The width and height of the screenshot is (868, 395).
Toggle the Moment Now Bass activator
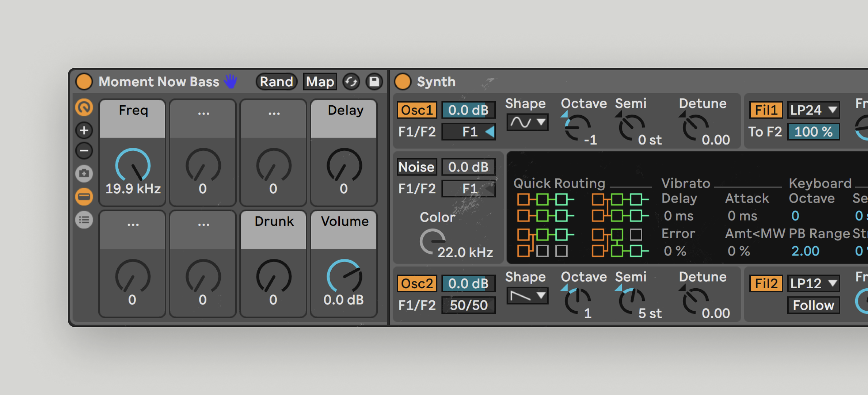click(84, 82)
